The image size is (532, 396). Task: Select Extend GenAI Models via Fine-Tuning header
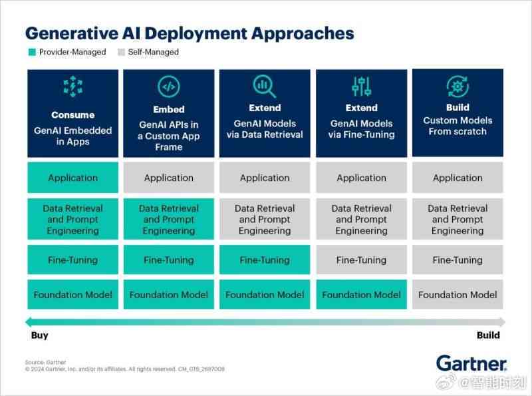(361, 113)
